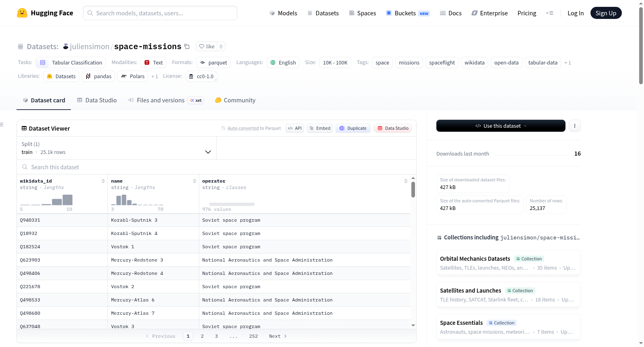Click the parquet format tag
Screen dimensions: 644x347
213,62
